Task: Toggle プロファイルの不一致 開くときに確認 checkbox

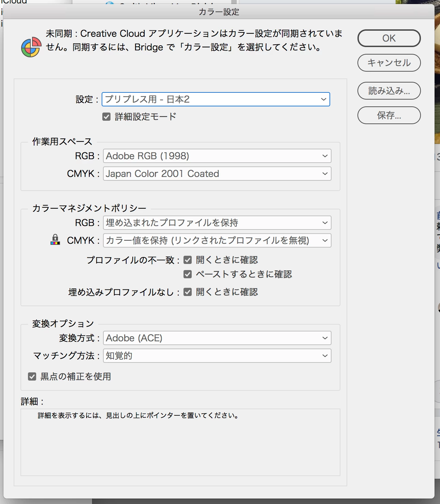Action: (x=188, y=260)
